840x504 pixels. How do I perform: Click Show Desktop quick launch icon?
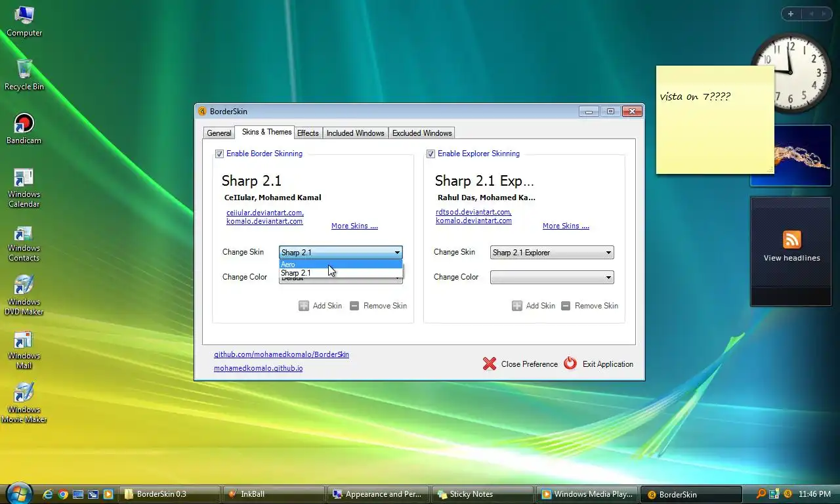[x=78, y=494]
